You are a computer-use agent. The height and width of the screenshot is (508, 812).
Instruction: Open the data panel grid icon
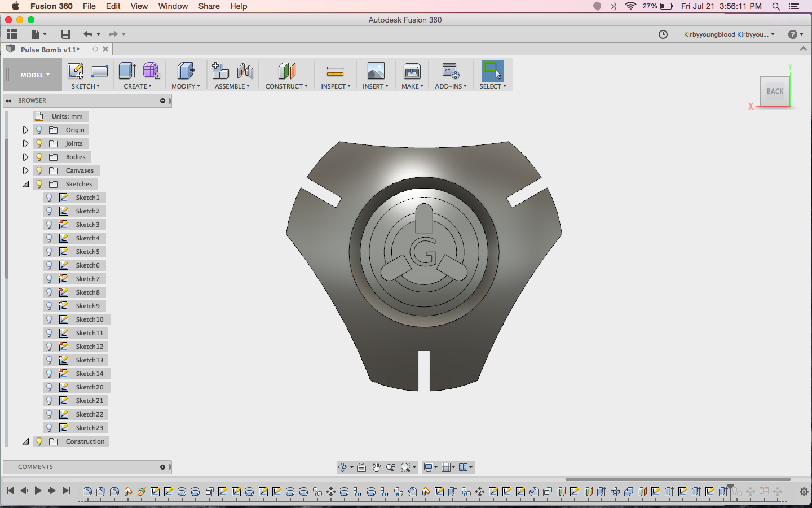[x=12, y=34]
